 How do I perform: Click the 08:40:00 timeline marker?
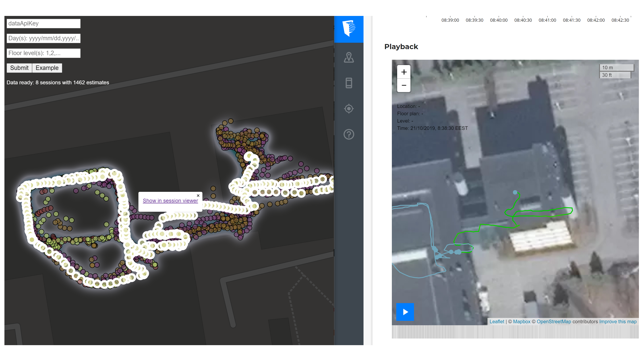(499, 20)
